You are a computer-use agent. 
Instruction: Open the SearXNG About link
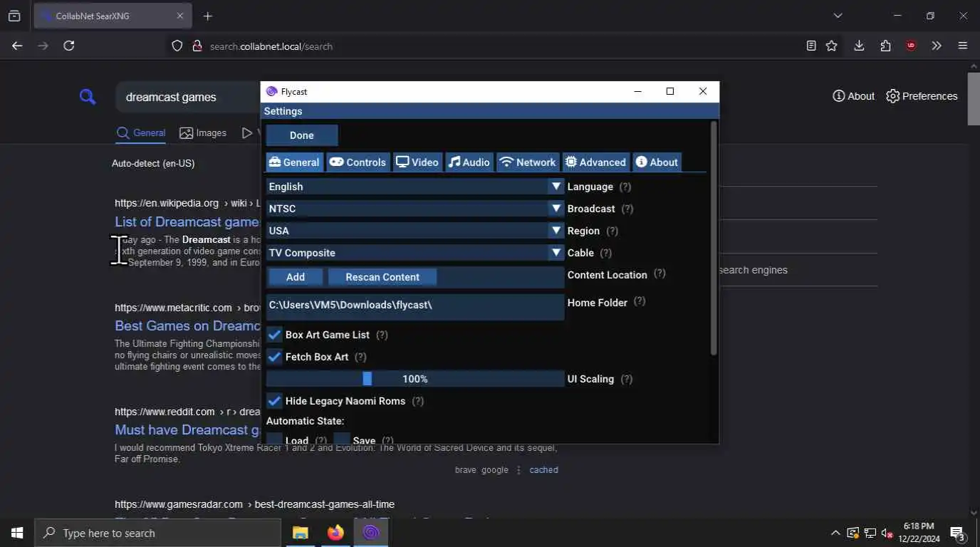[853, 96]
